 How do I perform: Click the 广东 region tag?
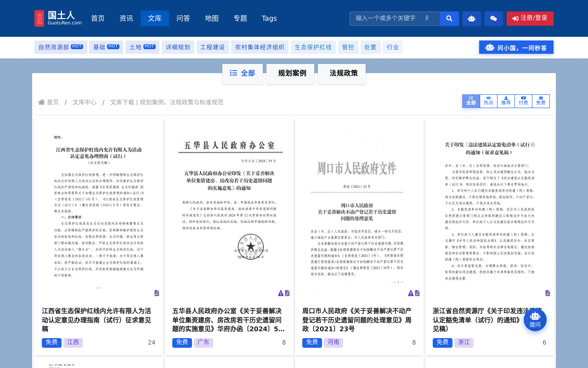pyautogui.click(x=203, y=342)
